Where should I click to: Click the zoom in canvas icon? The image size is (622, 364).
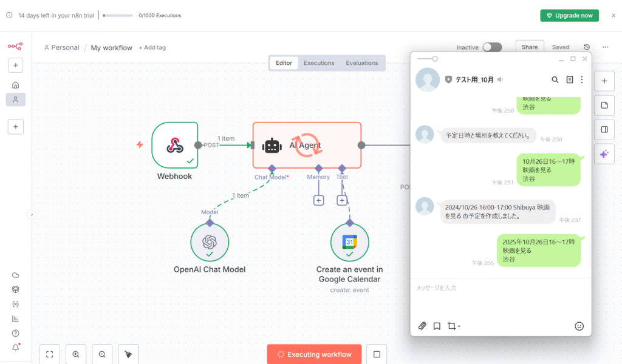[x=76, y=354]
